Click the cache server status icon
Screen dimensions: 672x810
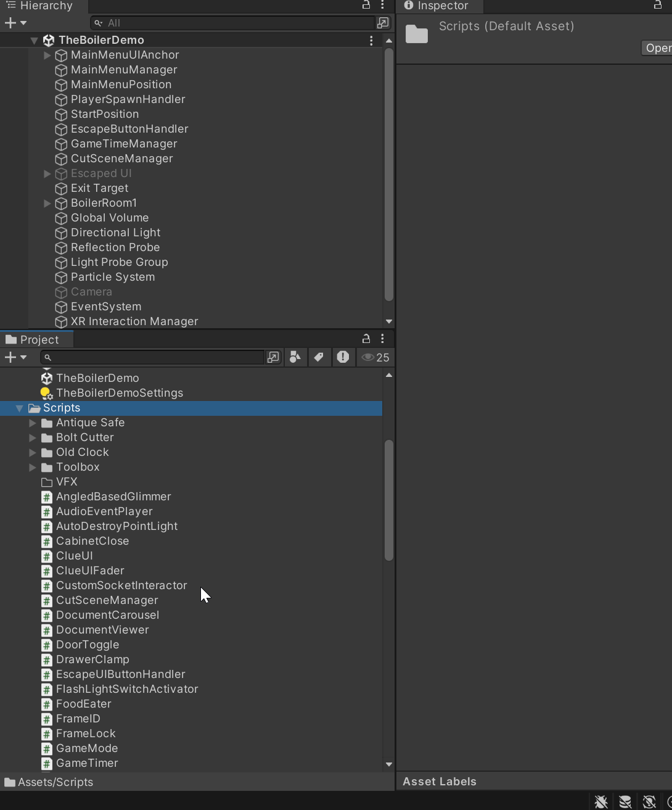click(625, 801)
